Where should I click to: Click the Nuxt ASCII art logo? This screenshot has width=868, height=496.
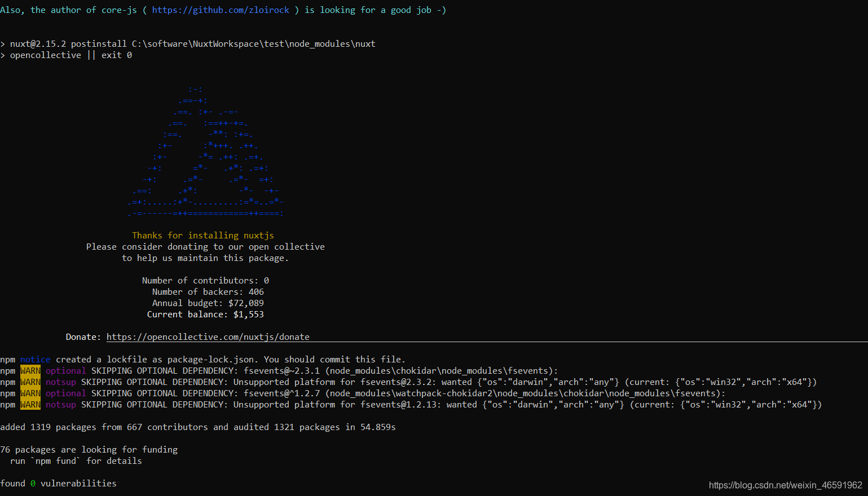click(x=205, y=151)
